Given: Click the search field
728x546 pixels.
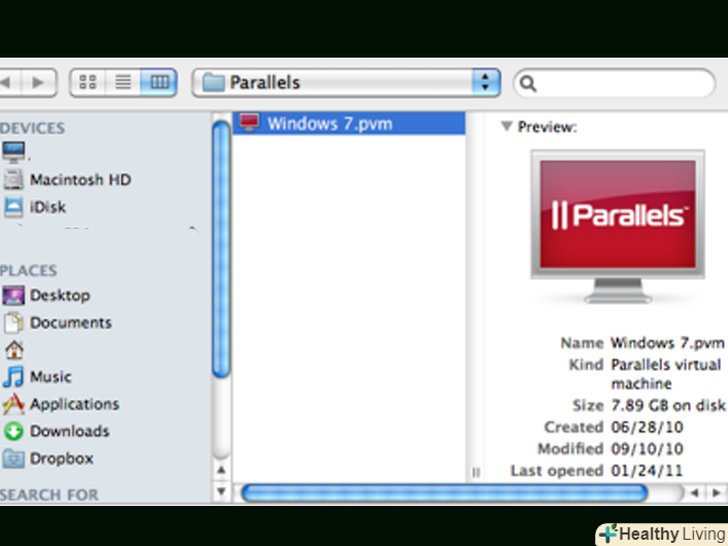Looking at the screenshot, I should (614, 83).
